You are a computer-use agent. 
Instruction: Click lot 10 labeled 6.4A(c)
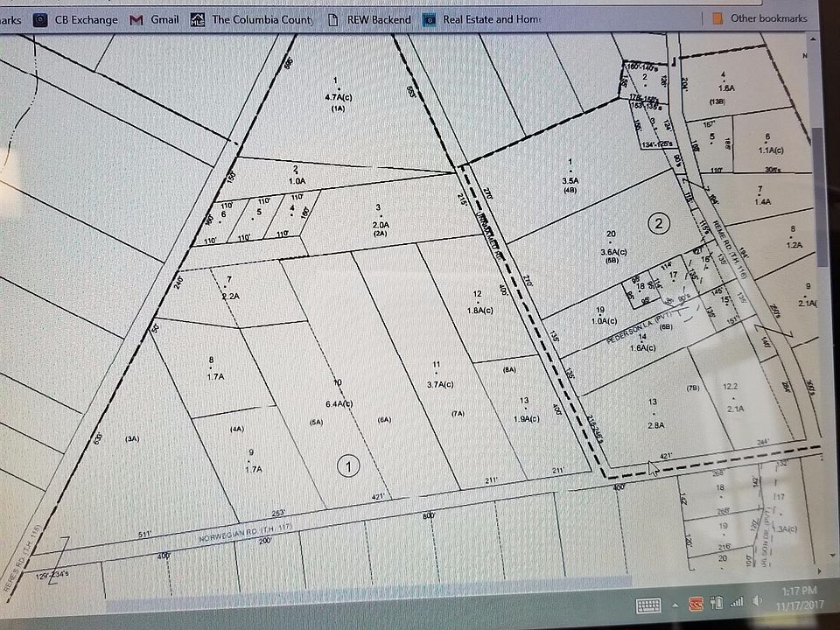pos(339,394)
